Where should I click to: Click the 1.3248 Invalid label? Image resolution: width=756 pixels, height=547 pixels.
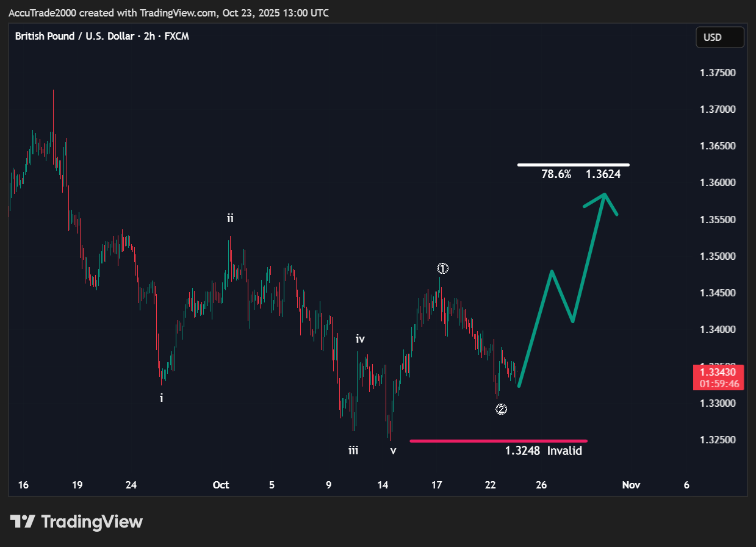tap(543, 451)
